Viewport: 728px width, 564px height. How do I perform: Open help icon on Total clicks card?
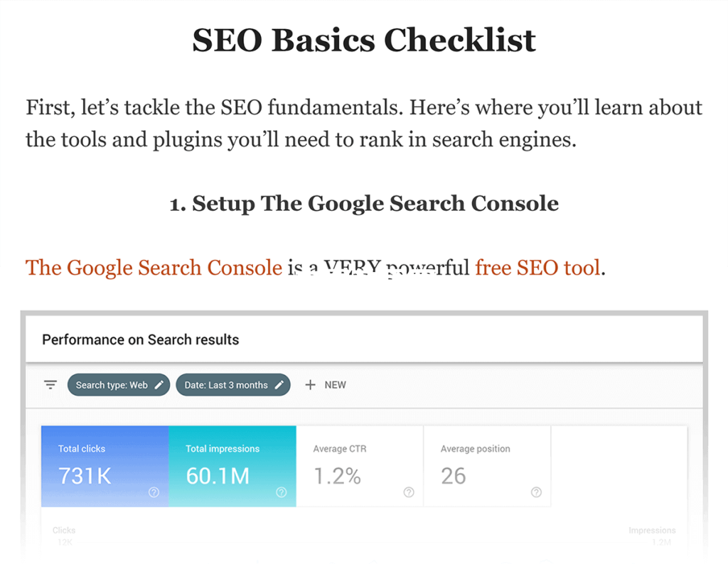point(154,492)
